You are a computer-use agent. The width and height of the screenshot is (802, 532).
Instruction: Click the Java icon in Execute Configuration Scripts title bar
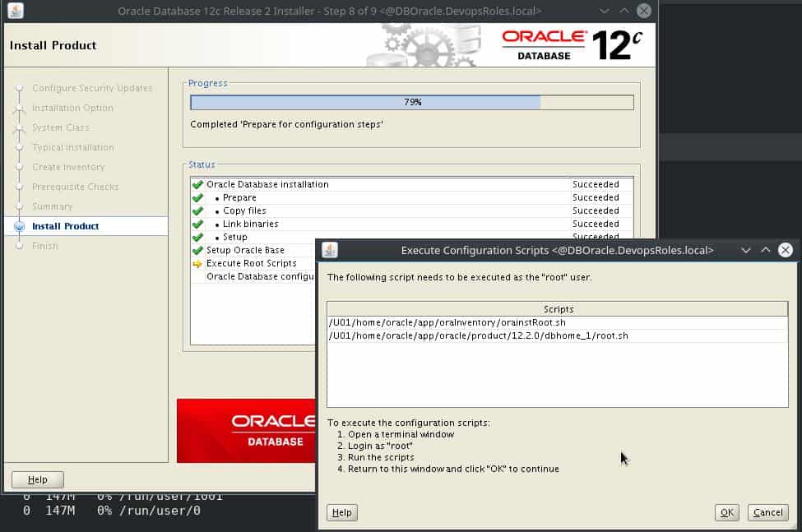point(330,250)
